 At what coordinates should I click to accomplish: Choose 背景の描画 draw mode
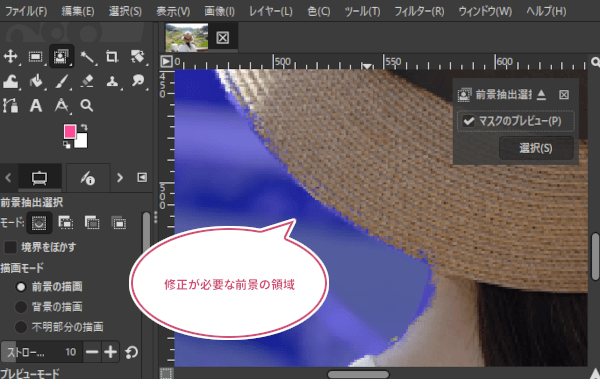click(21, 307)
